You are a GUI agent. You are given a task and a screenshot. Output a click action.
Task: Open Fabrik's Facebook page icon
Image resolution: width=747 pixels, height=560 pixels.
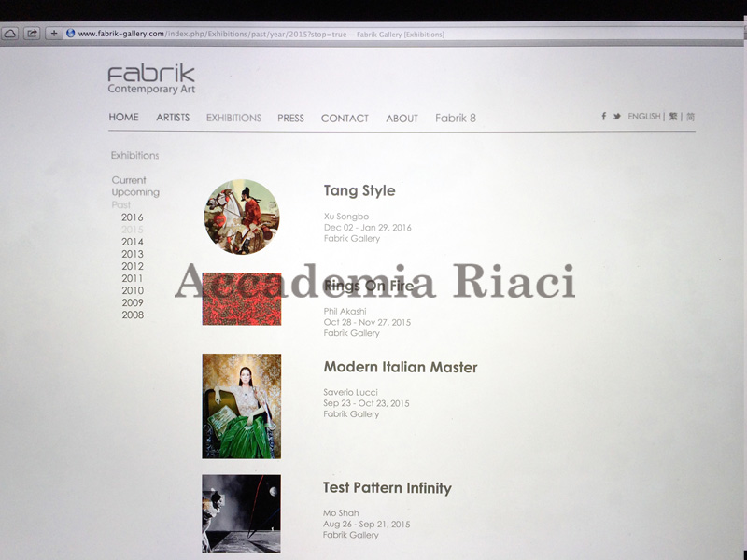603,116
